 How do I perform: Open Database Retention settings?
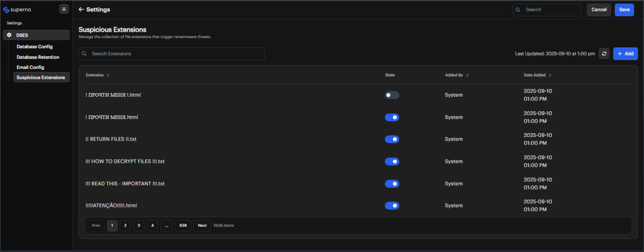(38, 57)
